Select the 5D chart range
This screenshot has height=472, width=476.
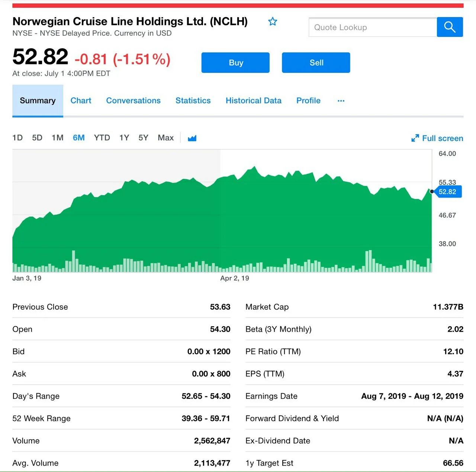point(37,138)
